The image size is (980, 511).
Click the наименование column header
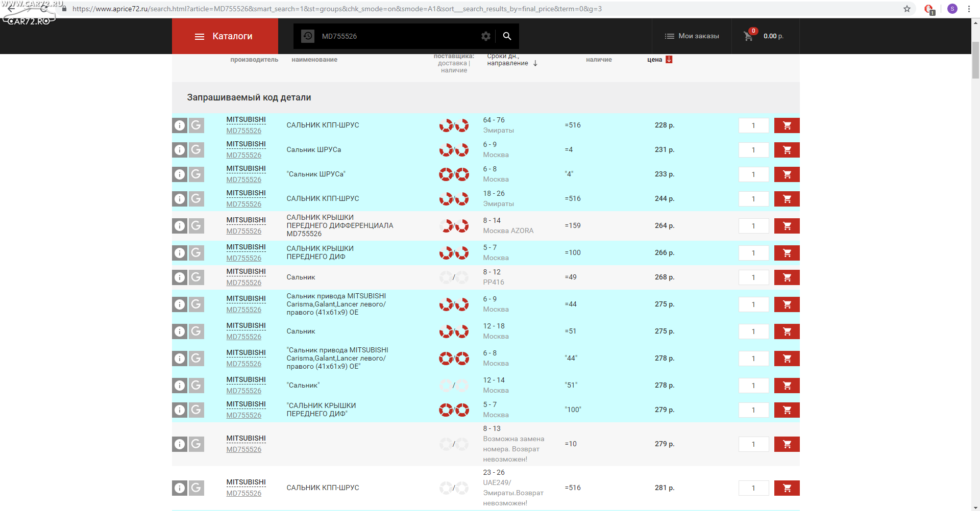(314, 60)
